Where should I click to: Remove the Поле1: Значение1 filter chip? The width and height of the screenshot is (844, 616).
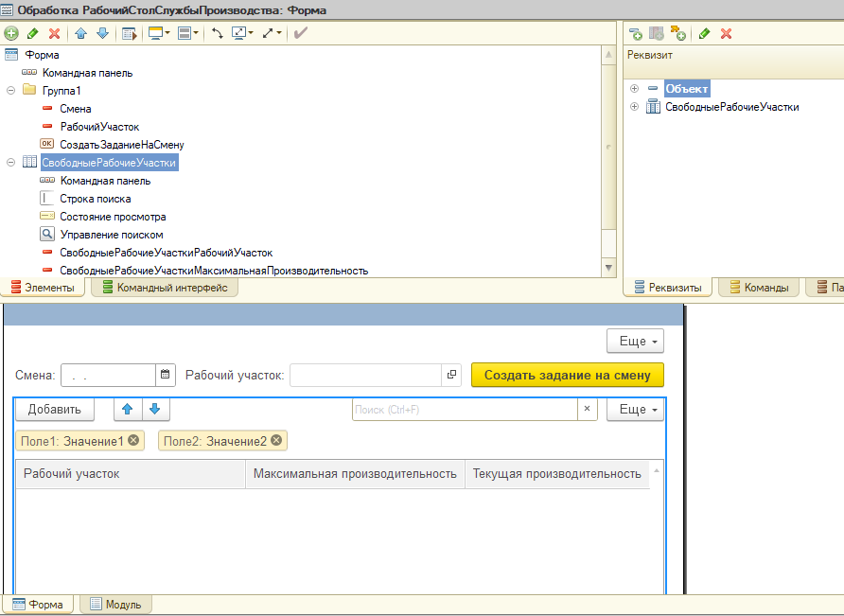(x=133, y=440)
